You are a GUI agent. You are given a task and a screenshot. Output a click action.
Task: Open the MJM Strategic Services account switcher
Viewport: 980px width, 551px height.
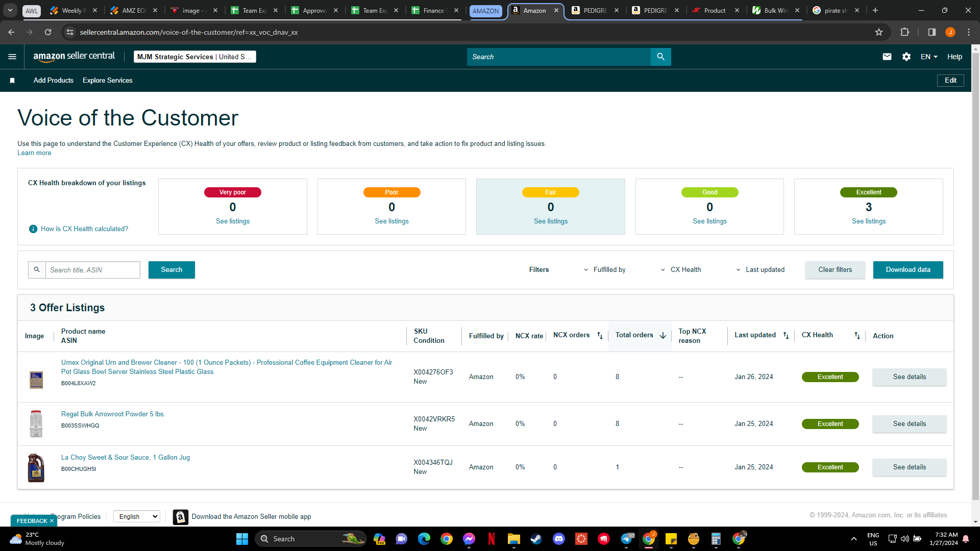click(195, 57)
